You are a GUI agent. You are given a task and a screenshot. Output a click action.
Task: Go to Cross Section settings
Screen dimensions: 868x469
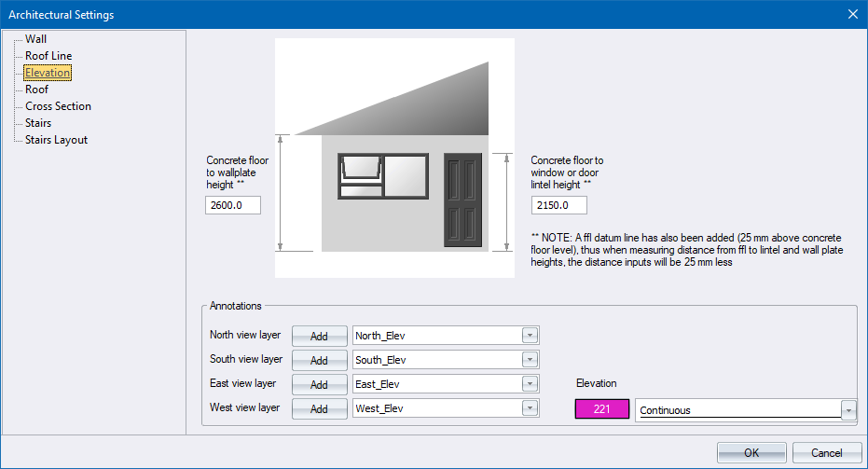pyautogui.click(x=58, y=106)
